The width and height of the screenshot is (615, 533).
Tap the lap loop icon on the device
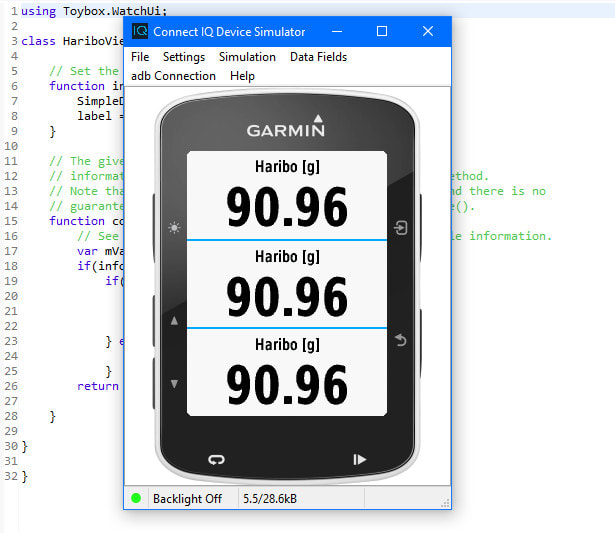pos(216,459)
